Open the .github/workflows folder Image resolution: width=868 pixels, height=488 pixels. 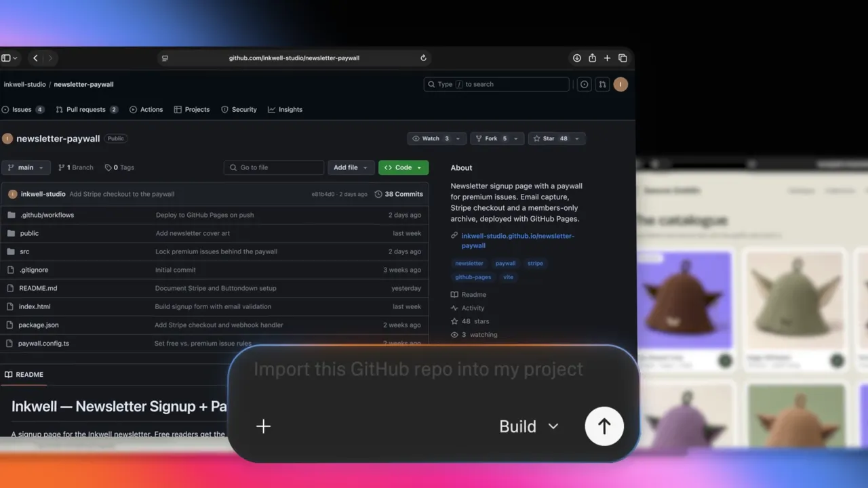tap(47, 215)
